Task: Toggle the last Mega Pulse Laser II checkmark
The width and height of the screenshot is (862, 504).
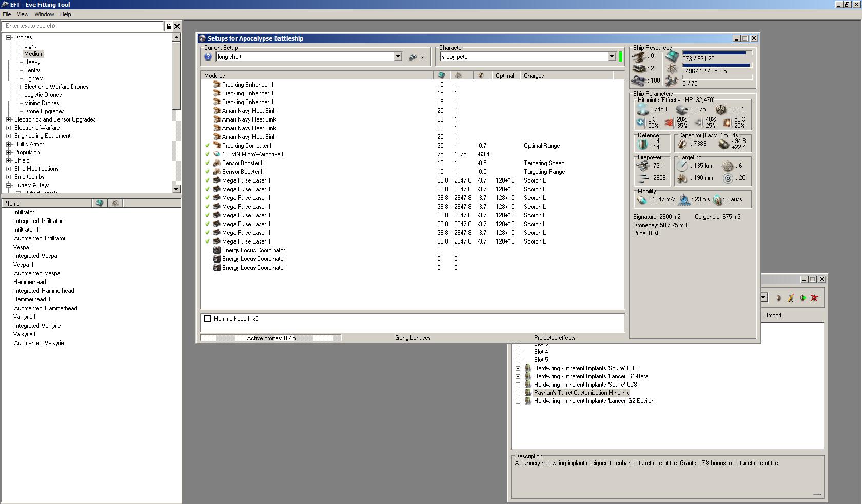Action: pos(208,241)
